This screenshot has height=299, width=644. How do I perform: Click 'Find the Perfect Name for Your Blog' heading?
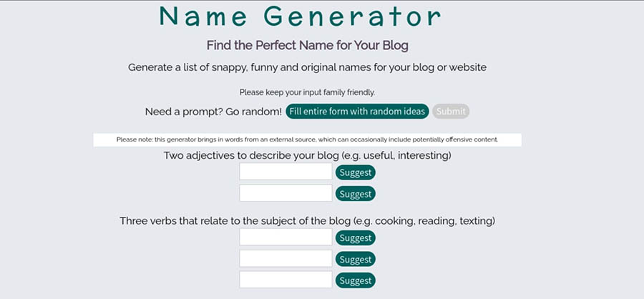click(x=308, y=46)
